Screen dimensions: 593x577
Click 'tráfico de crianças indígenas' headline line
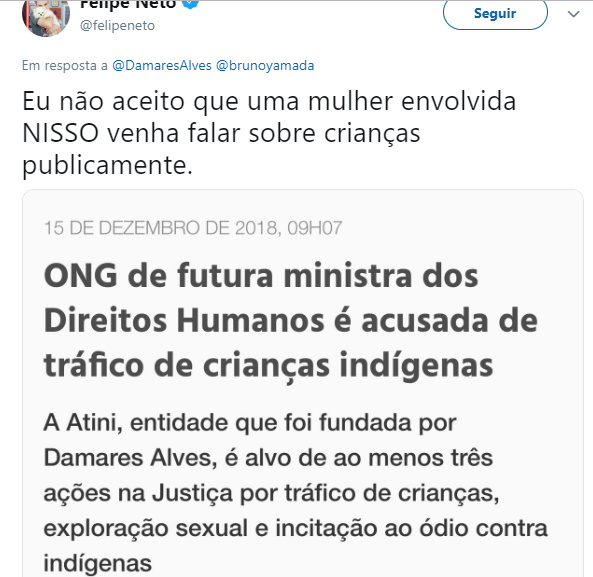click(269, 366)
